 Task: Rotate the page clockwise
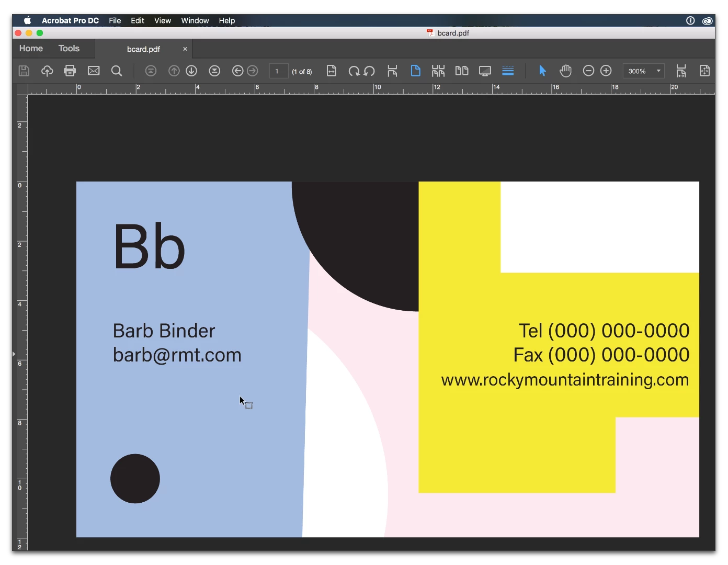pos(354,71)
